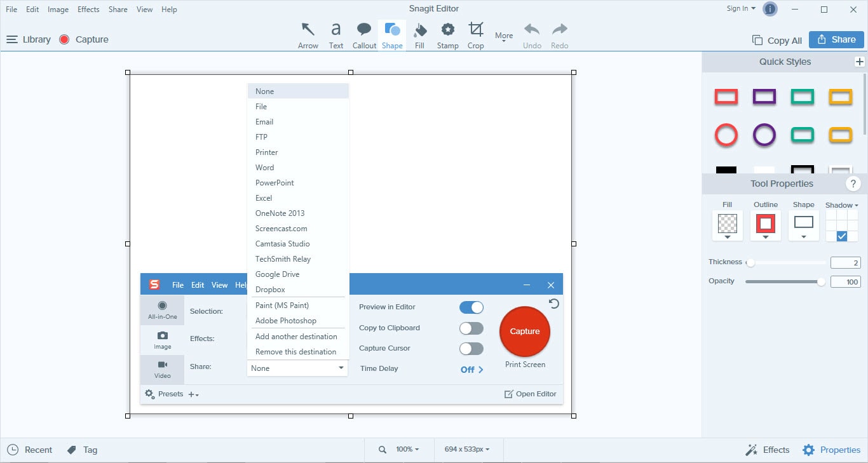Viewport: 868px width, 463px height.
Task: Click the Opacity value field
Action: tap(846, 282)
